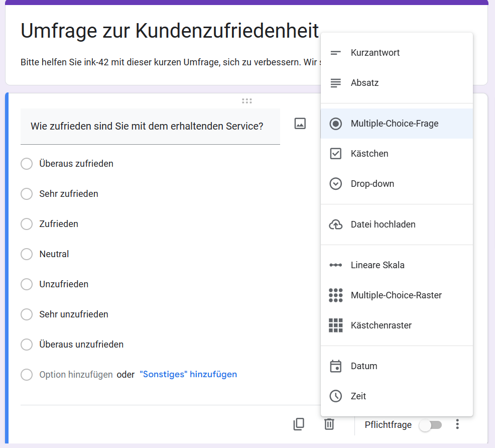Click the duplicate question icon

pyautogui.click(x=299, y=424)
